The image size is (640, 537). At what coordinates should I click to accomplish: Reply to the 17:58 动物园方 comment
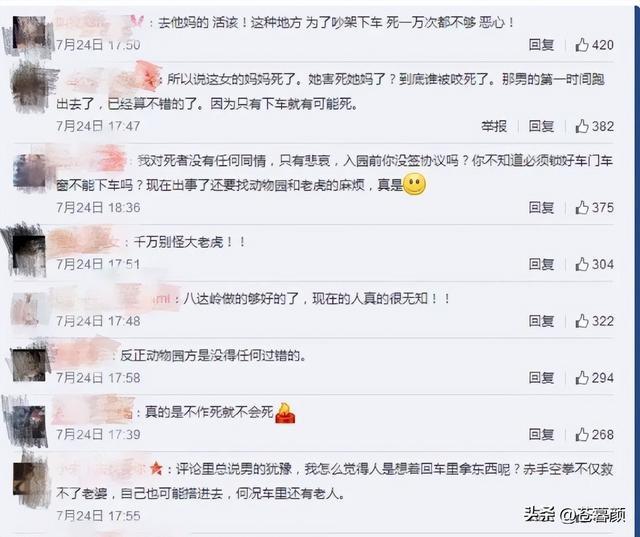[x=541, y=378]
